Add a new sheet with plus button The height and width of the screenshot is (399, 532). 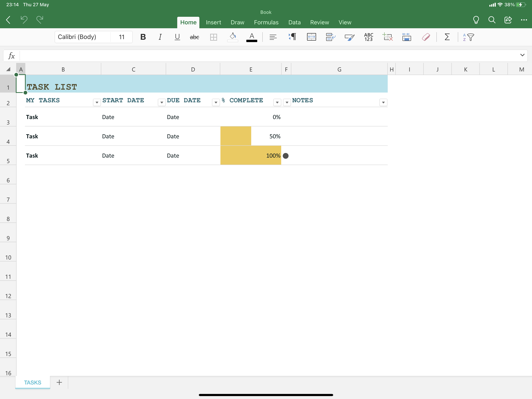point(59,382)
